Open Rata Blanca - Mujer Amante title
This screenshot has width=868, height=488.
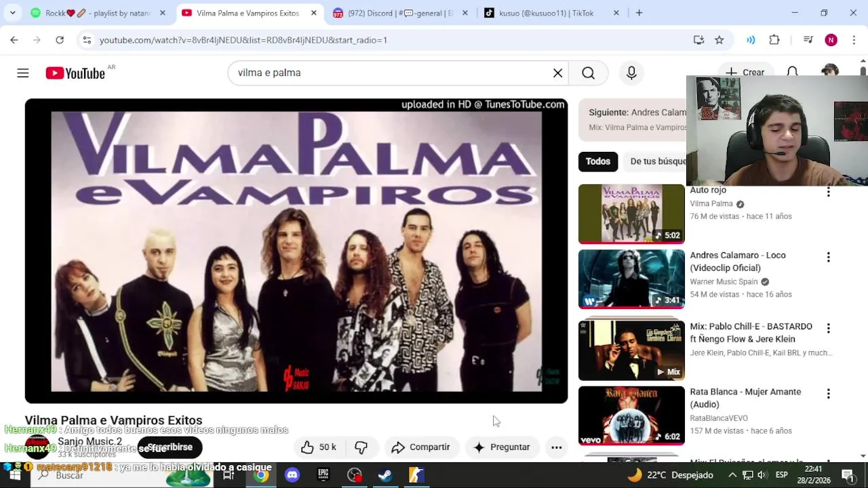point(745,398)
